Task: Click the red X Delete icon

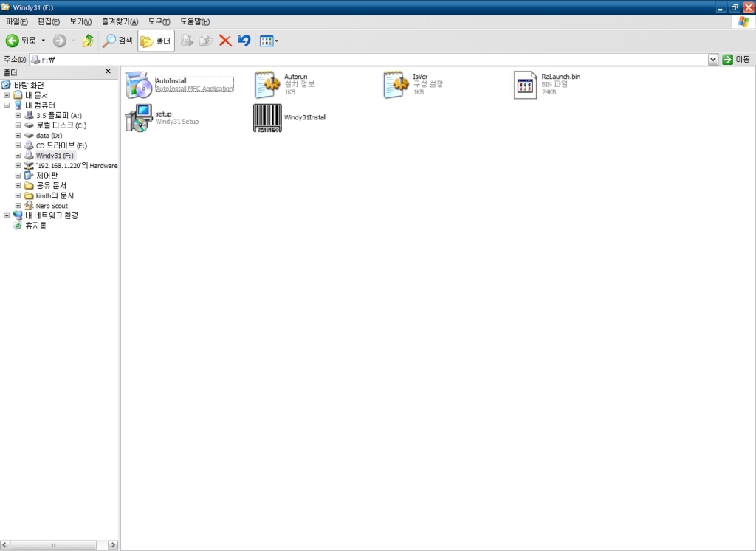Action: (225, 41)
